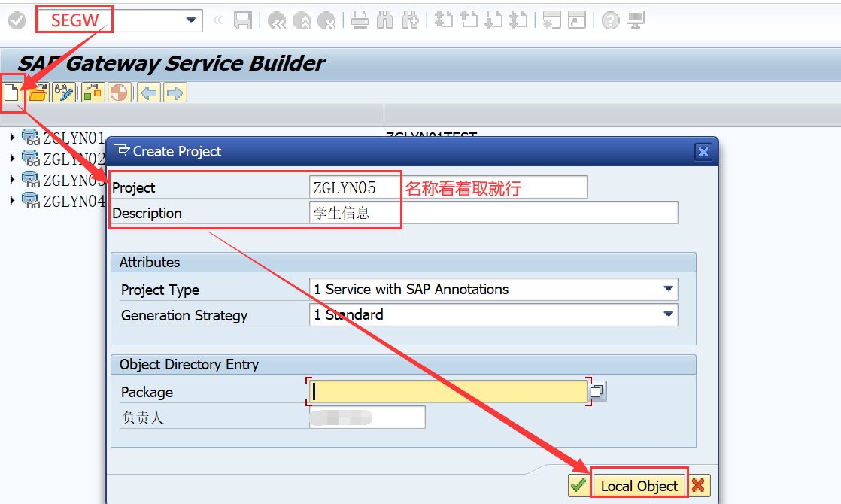Go to the previous page icon

pyautogui.click(x=469, y=20)
